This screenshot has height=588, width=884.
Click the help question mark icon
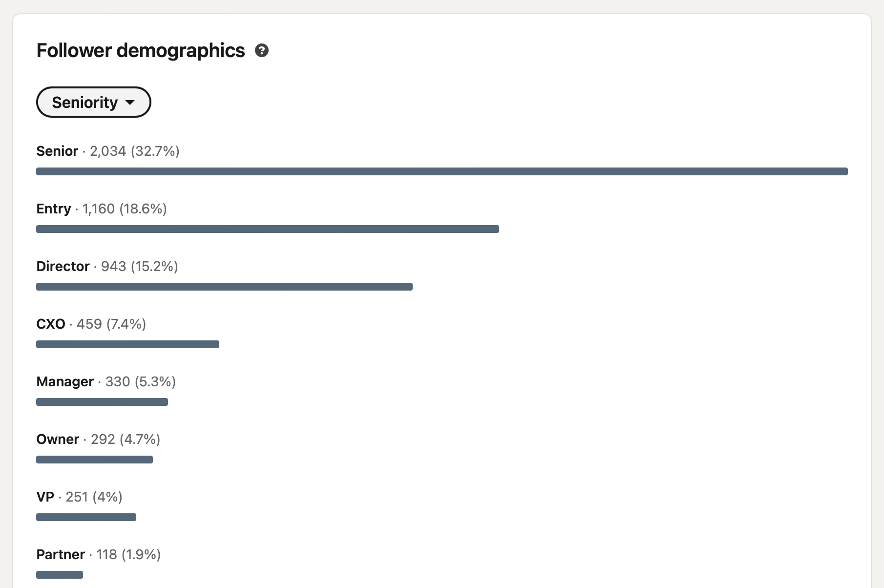[262, 51]
